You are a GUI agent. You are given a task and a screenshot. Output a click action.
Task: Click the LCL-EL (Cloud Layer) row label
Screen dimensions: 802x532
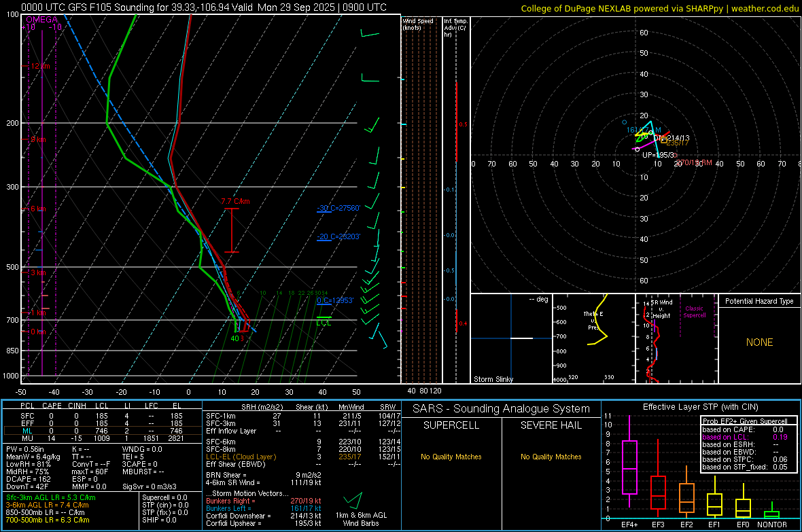(241, 457)
